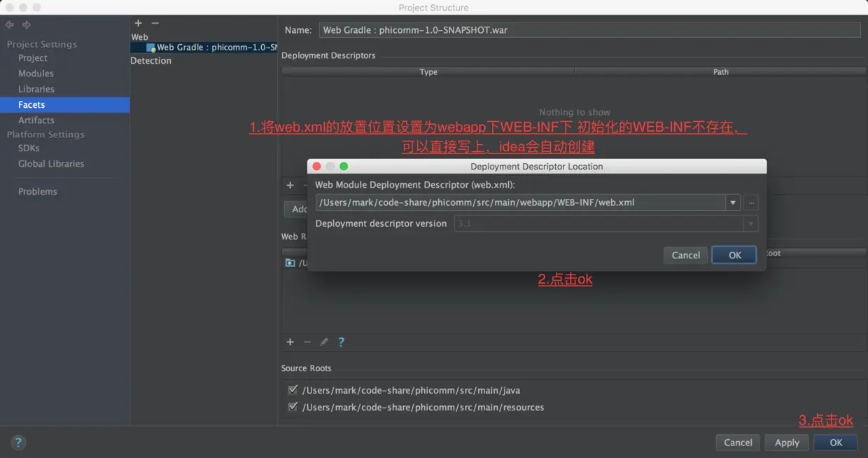
Task: Select Modules in Project Settings
Action: [36, 74]
